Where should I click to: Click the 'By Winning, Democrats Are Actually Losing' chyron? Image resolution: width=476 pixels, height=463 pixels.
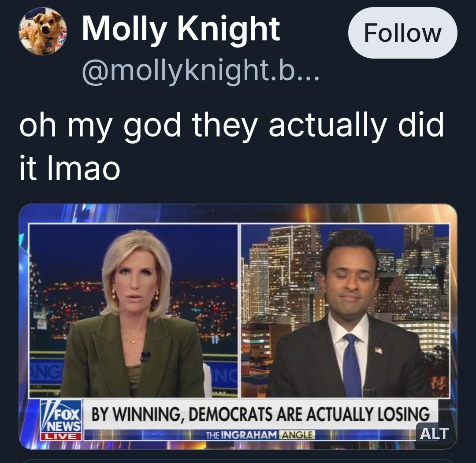(260, 414)
